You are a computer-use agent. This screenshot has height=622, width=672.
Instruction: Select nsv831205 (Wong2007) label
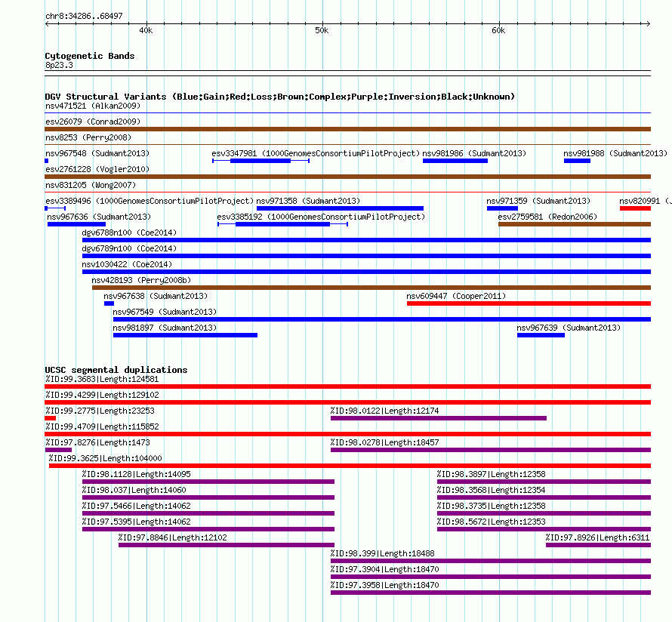pyautogui.click(x=91, y=185)
